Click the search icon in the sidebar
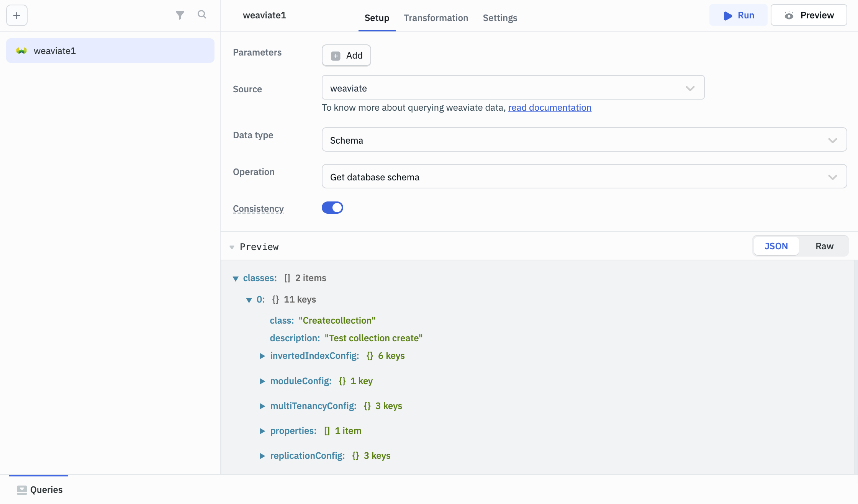 (202, 15)
